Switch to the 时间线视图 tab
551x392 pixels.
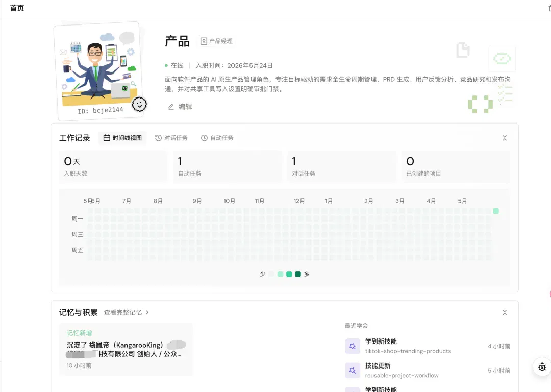[122, 138]
